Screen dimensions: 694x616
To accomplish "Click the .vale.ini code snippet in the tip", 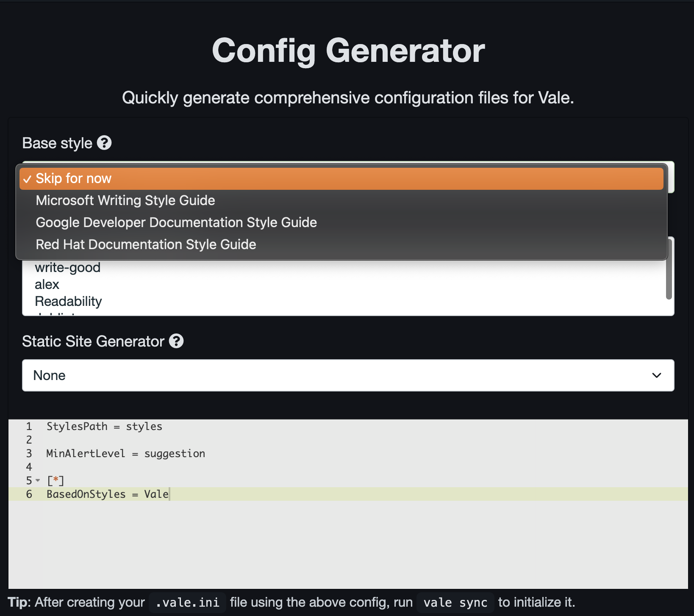I will coord(187,602).
